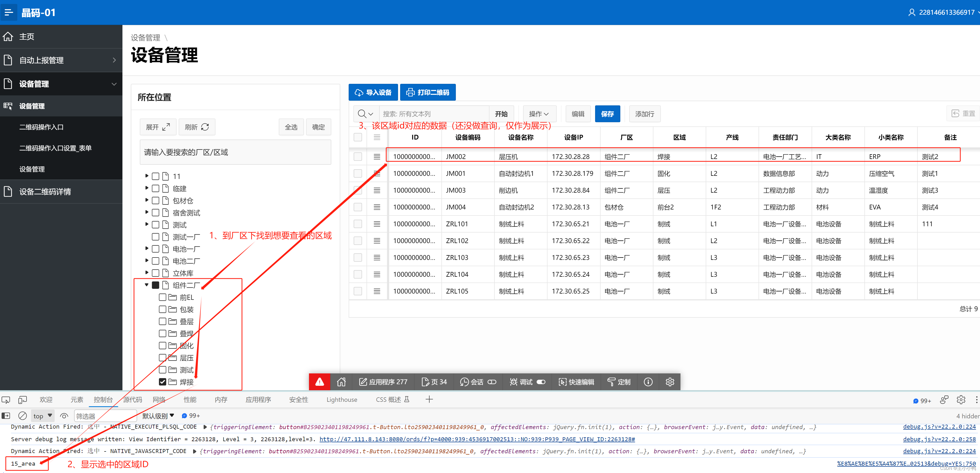Uncheck the 焊接 area checkbox
The height and width of the screenshot is (473, 980).
click(162, 382)
